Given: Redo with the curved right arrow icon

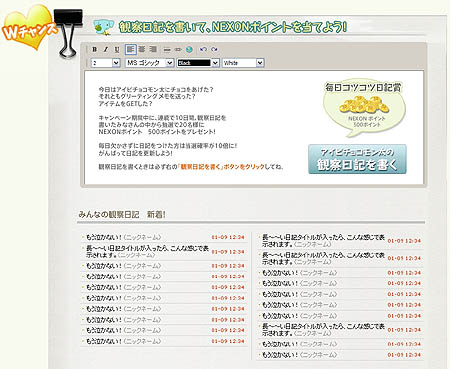Looking at the screenshot, I should tap(214, 49).
